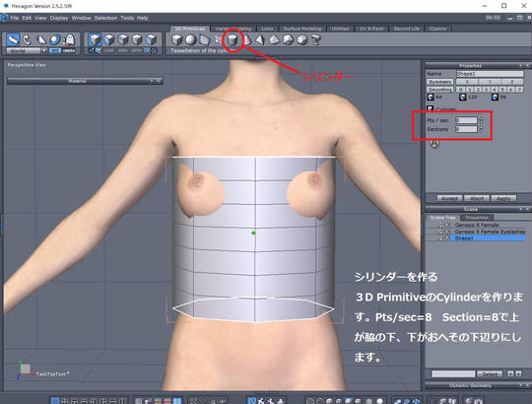Adjust the Sections stepper arrows
Image resolution: width=532 pixels, height=404 pixels.
481,129
